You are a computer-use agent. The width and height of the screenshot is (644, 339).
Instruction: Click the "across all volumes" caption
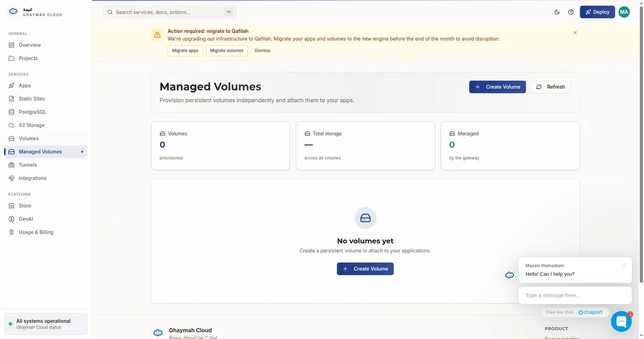(x=323, y=158)
